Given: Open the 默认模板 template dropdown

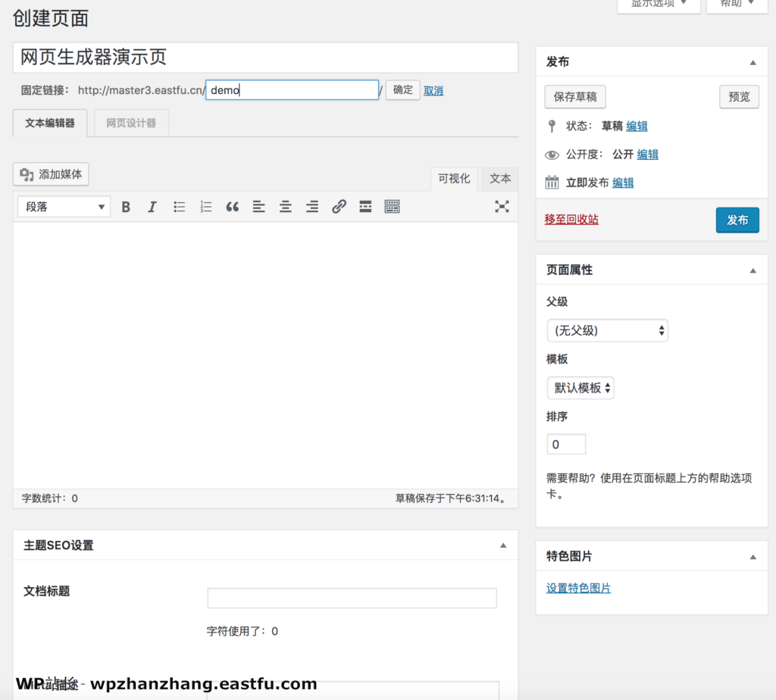Looking at the screenshot, I should click(x=580, y=388).
